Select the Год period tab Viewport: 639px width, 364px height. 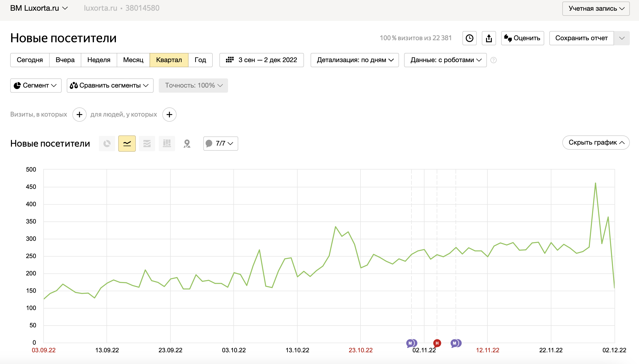(x=200, y=60)
